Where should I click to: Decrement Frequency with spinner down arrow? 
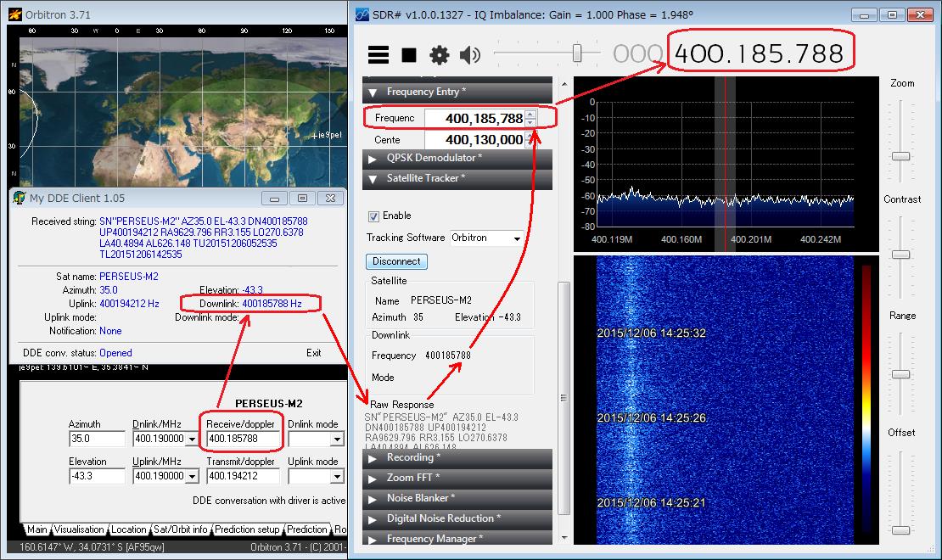click(530, 122)
